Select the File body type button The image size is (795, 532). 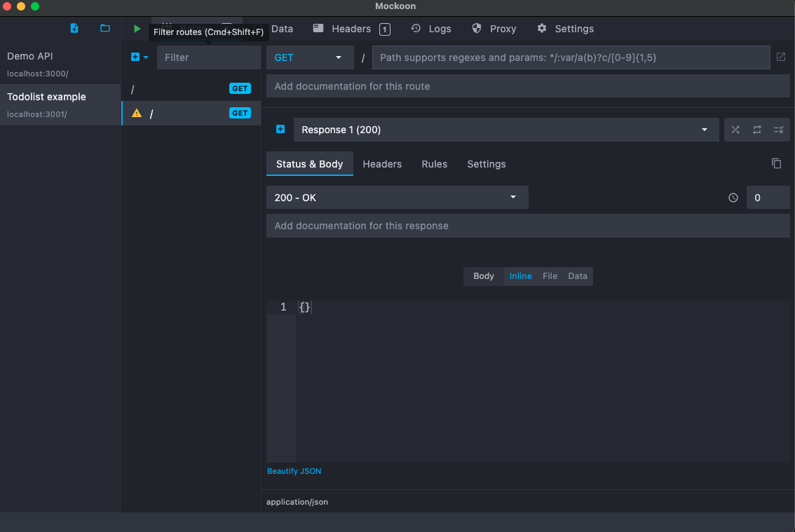tap(550, 276)
